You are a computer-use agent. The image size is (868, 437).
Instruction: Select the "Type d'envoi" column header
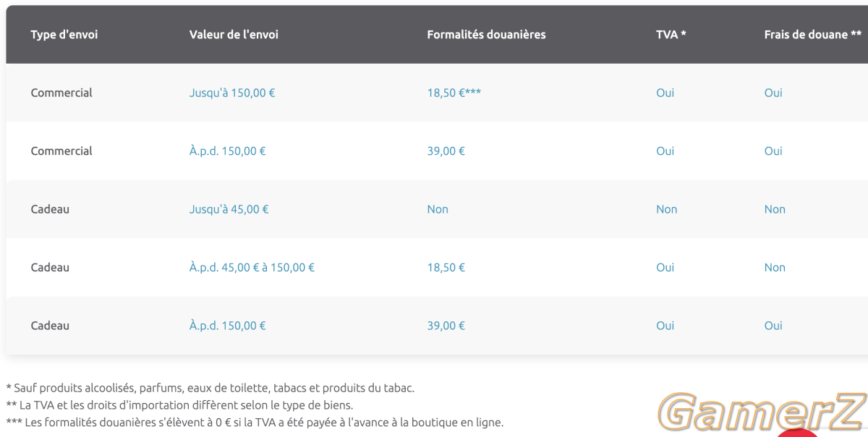click(64, 35)
